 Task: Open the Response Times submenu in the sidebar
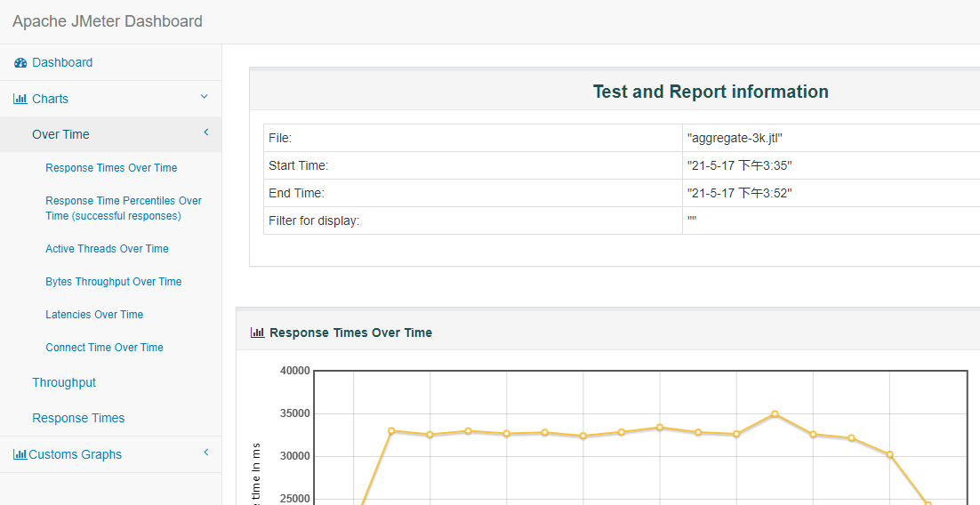click(x=78, y=418)
